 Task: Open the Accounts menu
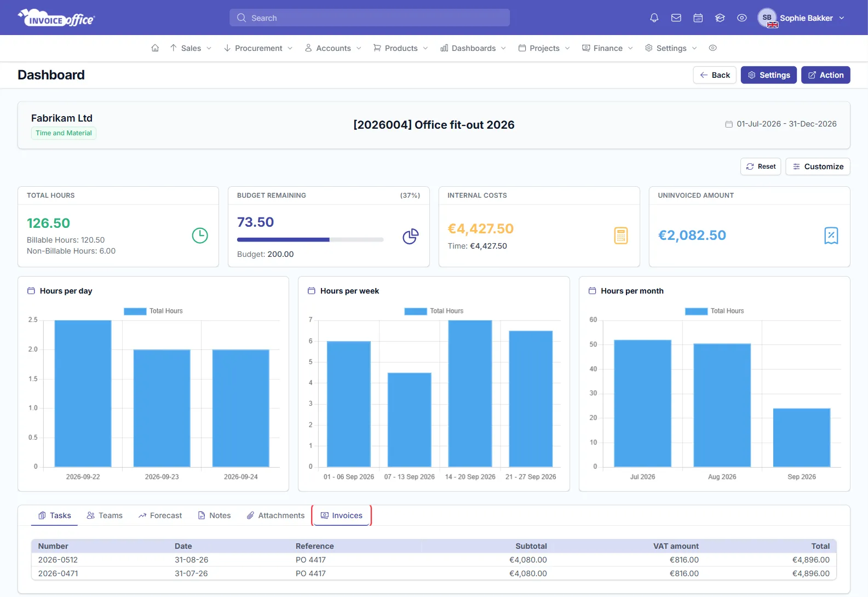coord(333,48)
